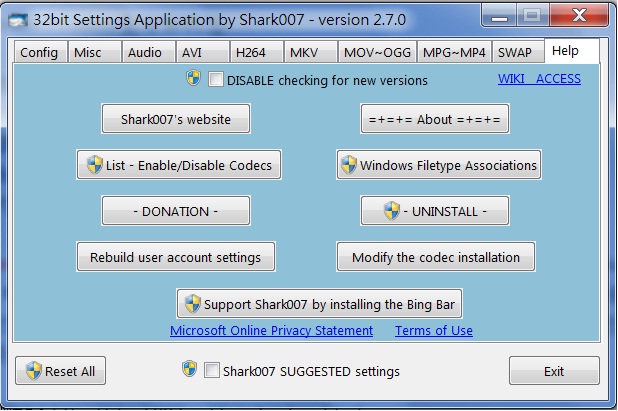Rebuild user account settings
This screenshot has height=411, width=618.
176,257
